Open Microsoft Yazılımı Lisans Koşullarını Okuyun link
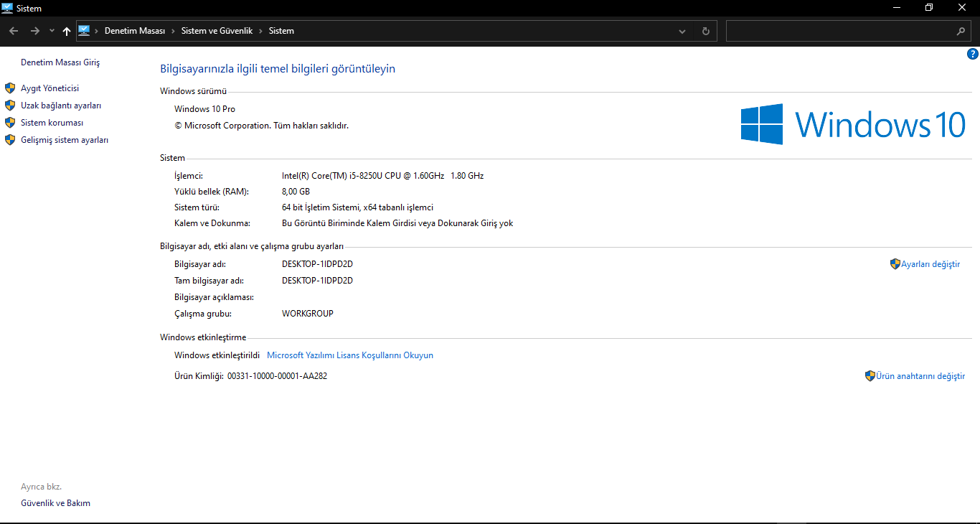This screenshot has width=980, height=524. point(350,355)
